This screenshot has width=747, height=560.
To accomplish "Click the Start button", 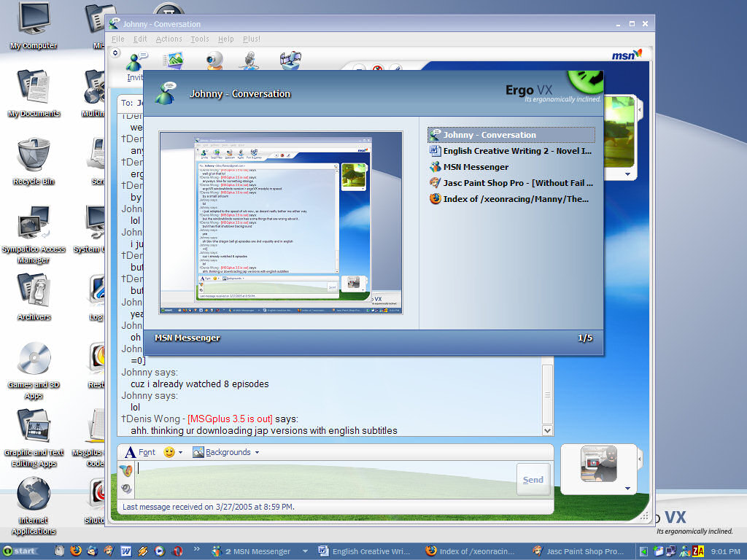I will [20, 551].
